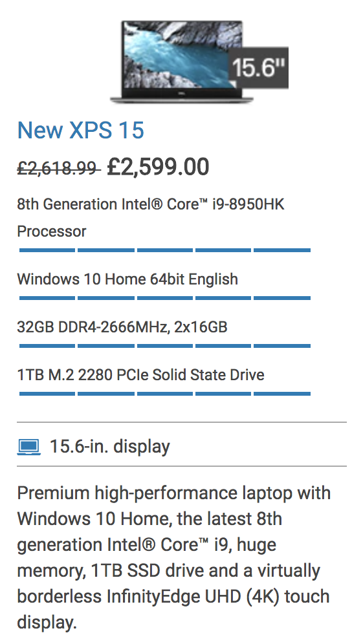Click the Windows 10 Home 64bit English spec

coord(127,279)
